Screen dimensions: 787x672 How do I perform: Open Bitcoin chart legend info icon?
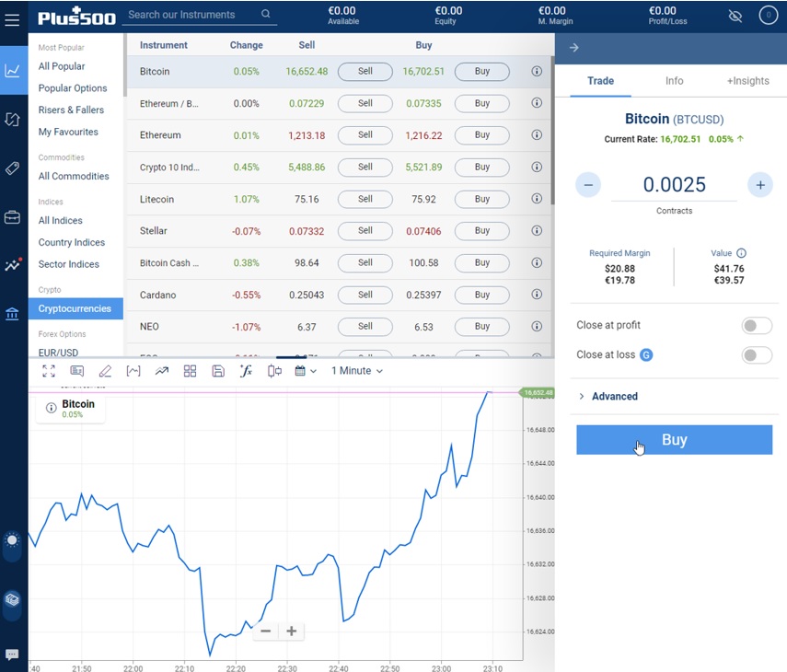(x=51, y=408)
